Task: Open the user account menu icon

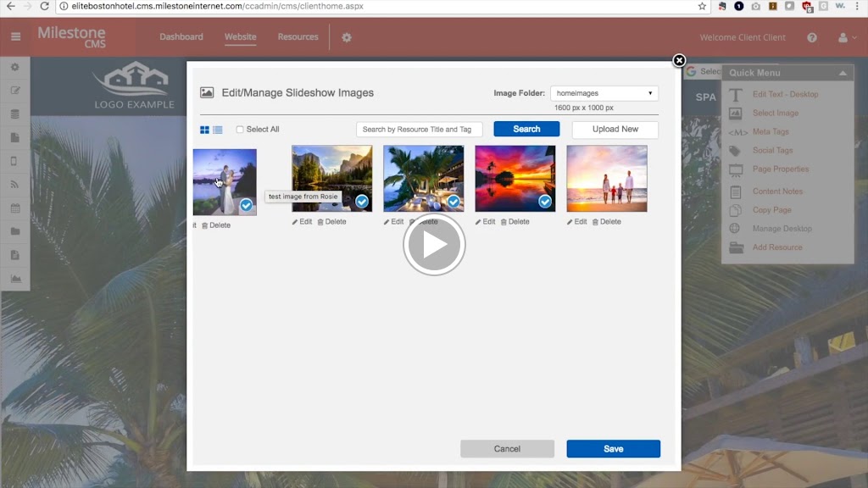Action: tap(847, 37)
